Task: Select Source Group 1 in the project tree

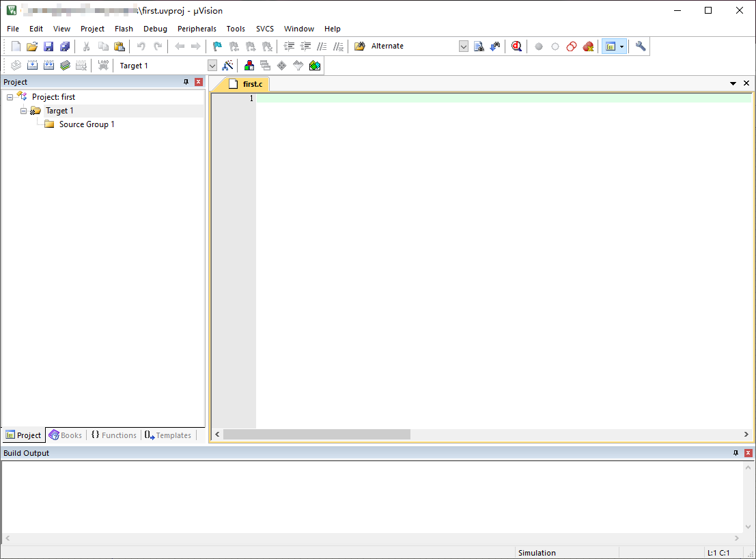Action: pos(87,124)
